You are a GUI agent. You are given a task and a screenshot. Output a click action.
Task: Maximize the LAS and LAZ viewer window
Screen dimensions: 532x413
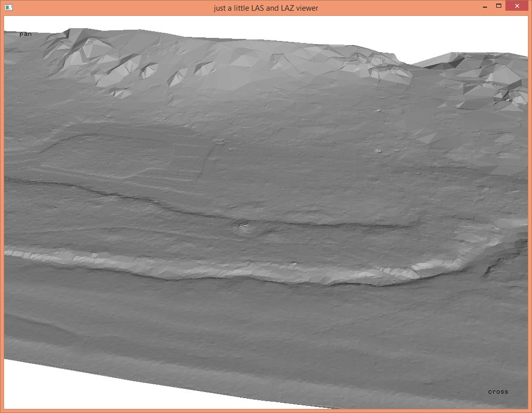499,6
